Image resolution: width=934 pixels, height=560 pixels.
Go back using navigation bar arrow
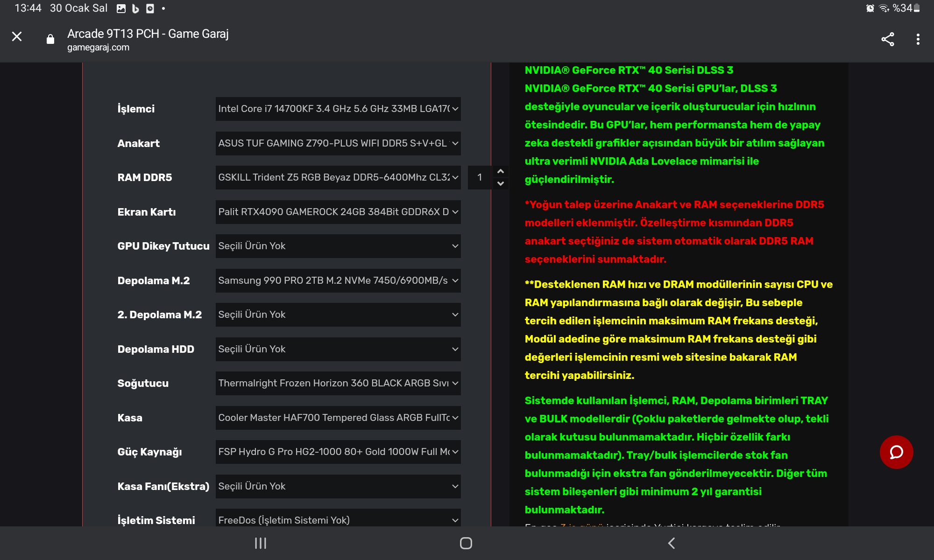(671, 543)
